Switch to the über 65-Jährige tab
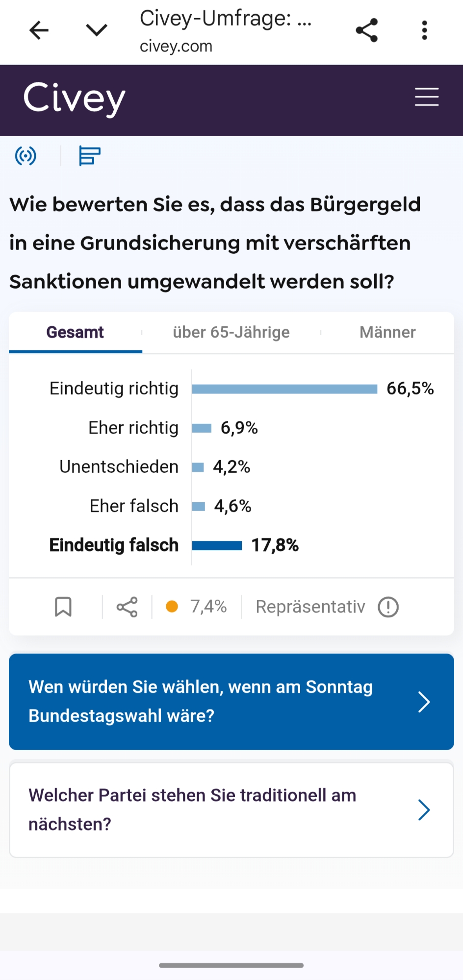Screen dimensions: 463x980 click(x=231, y=333)
